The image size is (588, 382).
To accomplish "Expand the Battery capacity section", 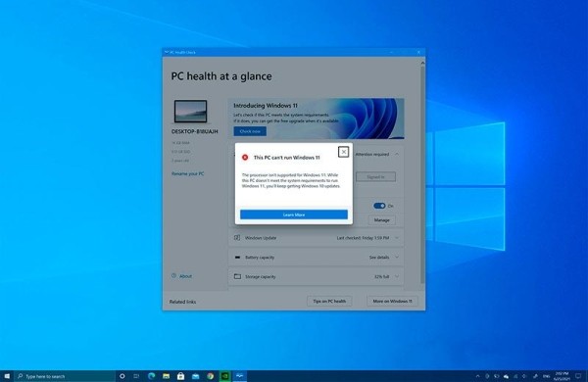I will pos(397,258).
